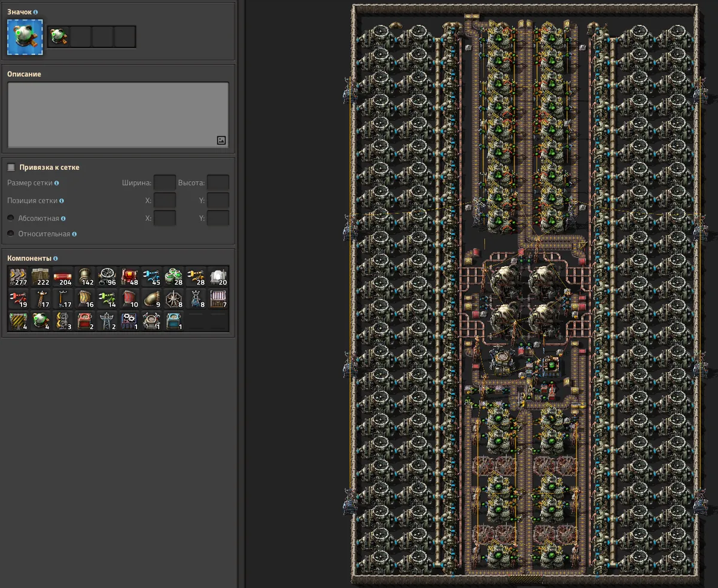This screenshot has height=588, width=718.
Task: Click the striped chest component with count 7
Action: pos(218,299)
